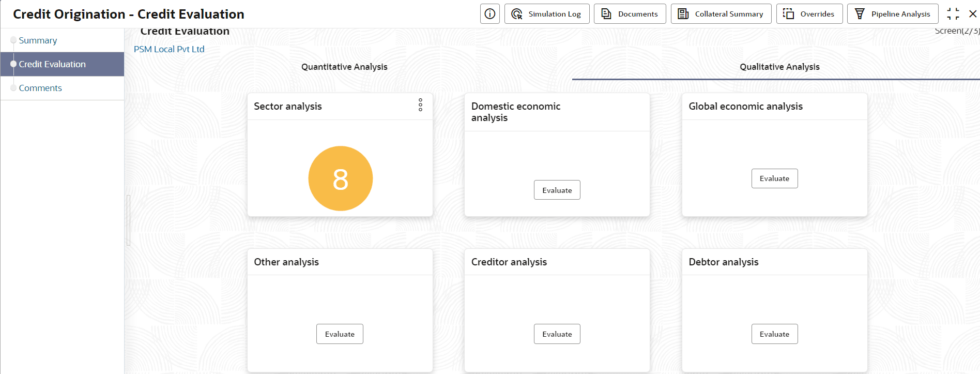Click the Global economic analysis title
This screenshot has height=374, width=980.
(745, 106)
